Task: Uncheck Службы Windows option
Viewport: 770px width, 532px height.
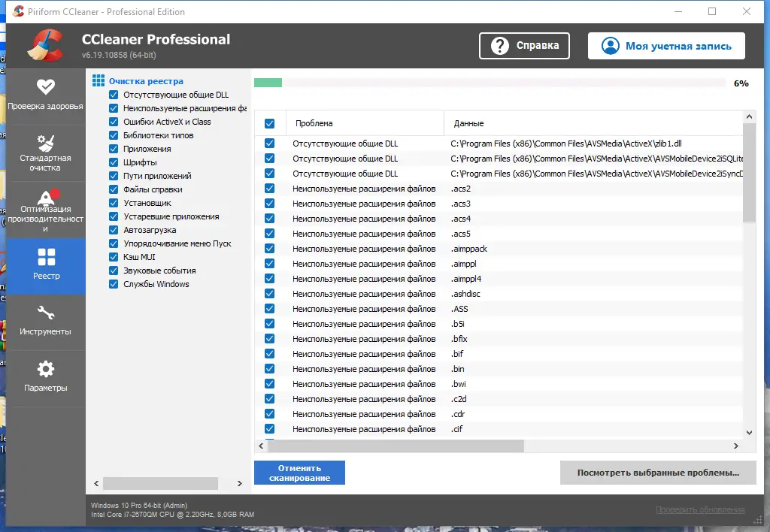Action: click(114, 284)
